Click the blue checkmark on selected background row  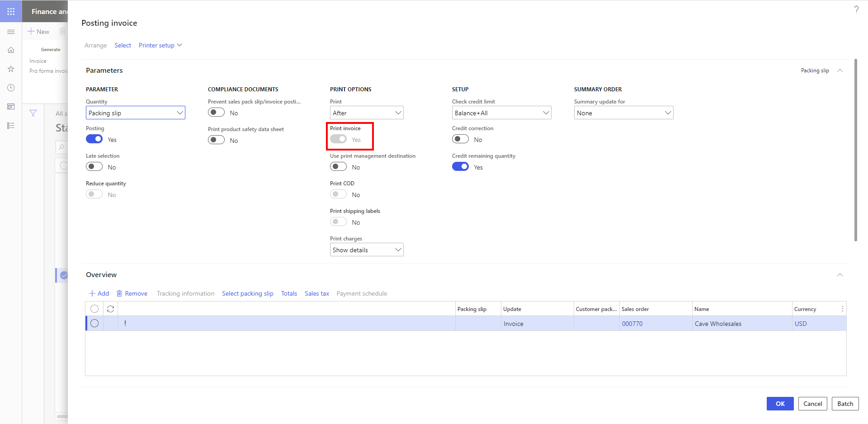point(64,275)
